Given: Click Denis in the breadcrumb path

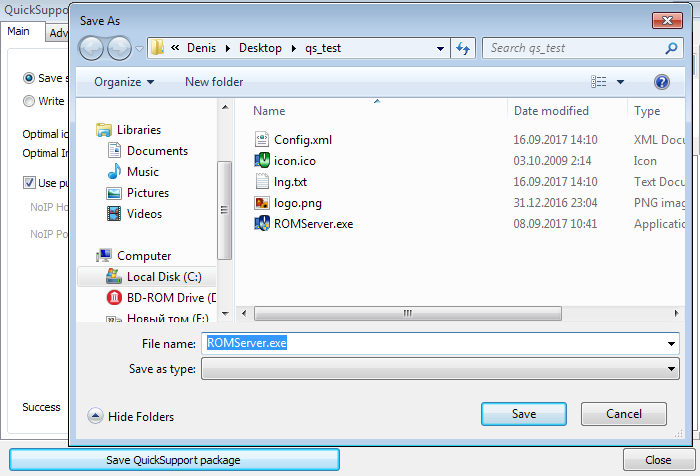Looking at the screenshot, I should click(201, 48).
